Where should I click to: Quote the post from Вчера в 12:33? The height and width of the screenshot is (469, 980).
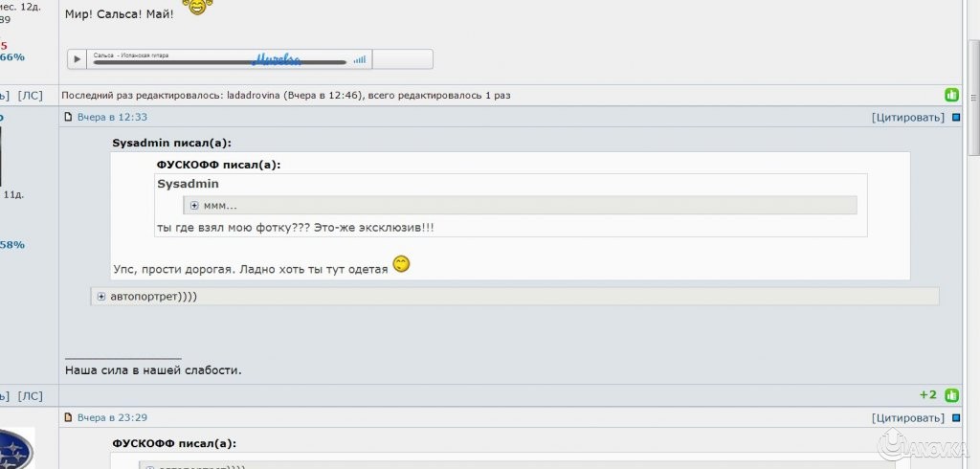(908, 117)
